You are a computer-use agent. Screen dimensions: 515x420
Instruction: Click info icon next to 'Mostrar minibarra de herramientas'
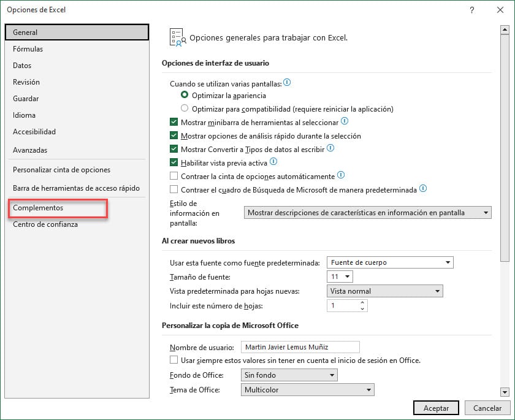pos(345,122)
